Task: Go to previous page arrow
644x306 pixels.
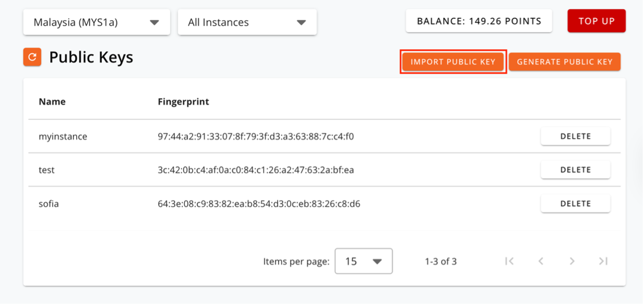Action: tap(541, 261)
